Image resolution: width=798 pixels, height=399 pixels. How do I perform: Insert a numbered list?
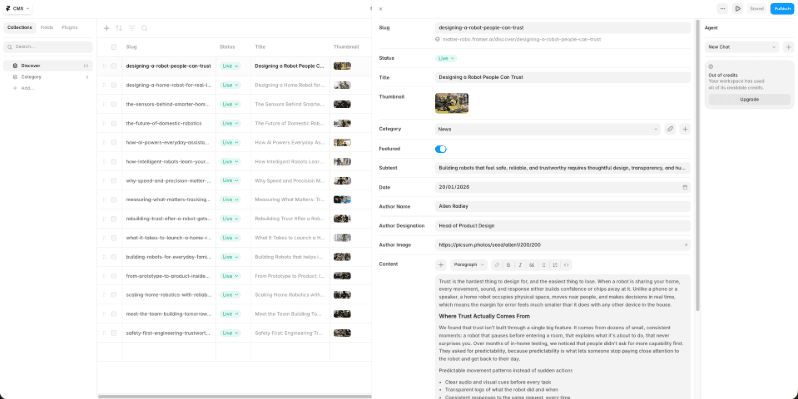click(555, 265)
